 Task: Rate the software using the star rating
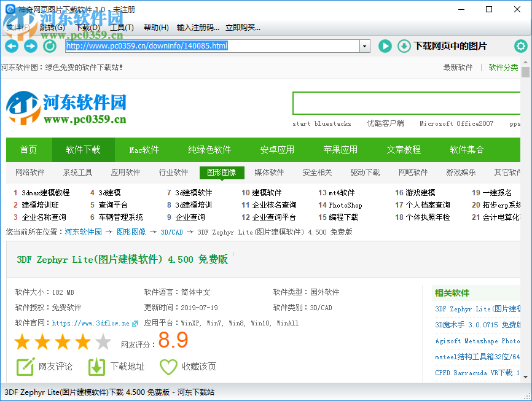coord(61,341)
